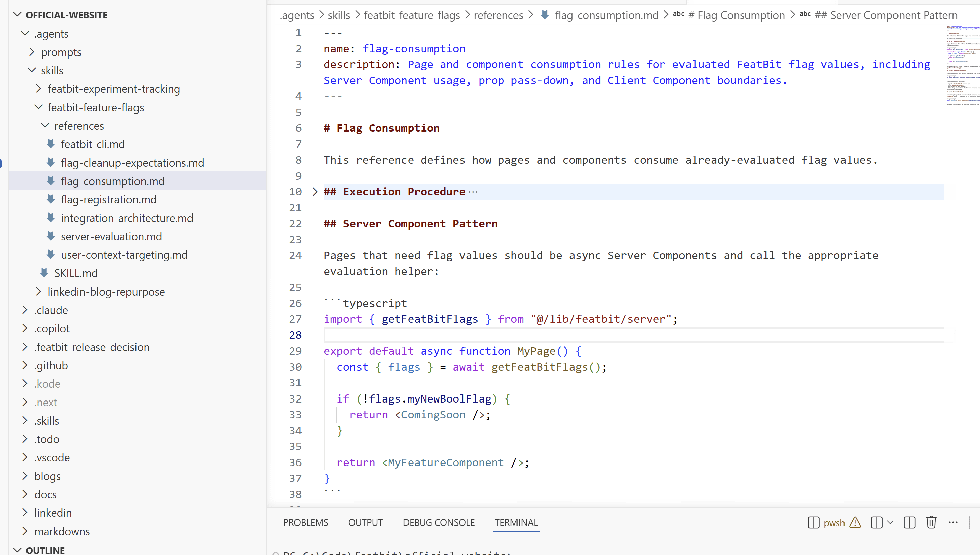Click the pwsh terminal profile icon
980x555 pixels.
click(x=813, y=522)
